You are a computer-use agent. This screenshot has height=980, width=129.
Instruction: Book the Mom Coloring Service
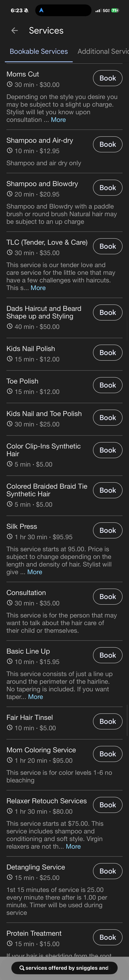click(108, 754)
